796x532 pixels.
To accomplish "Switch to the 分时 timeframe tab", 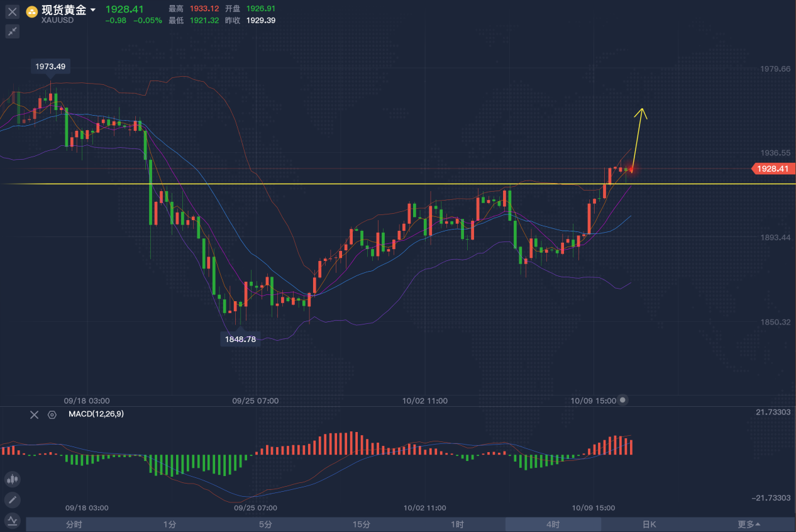I will click(x=74, y=524).
